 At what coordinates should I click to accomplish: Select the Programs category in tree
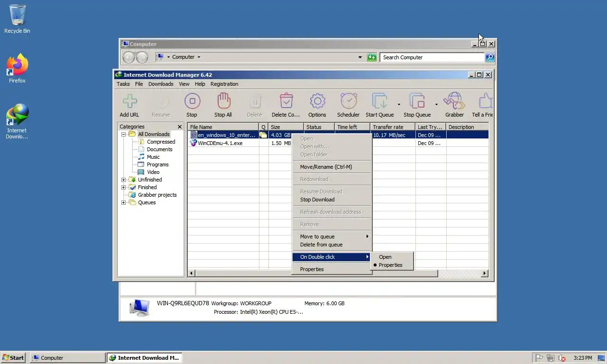click(x=157, y=164)
